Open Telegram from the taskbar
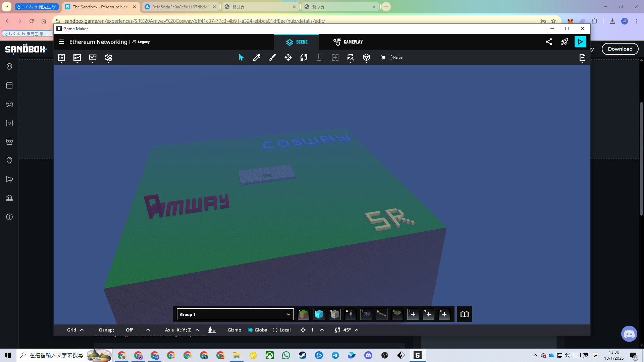Image resolution: width=644 pixels, height=362 pixels. [x=335, y=355]
